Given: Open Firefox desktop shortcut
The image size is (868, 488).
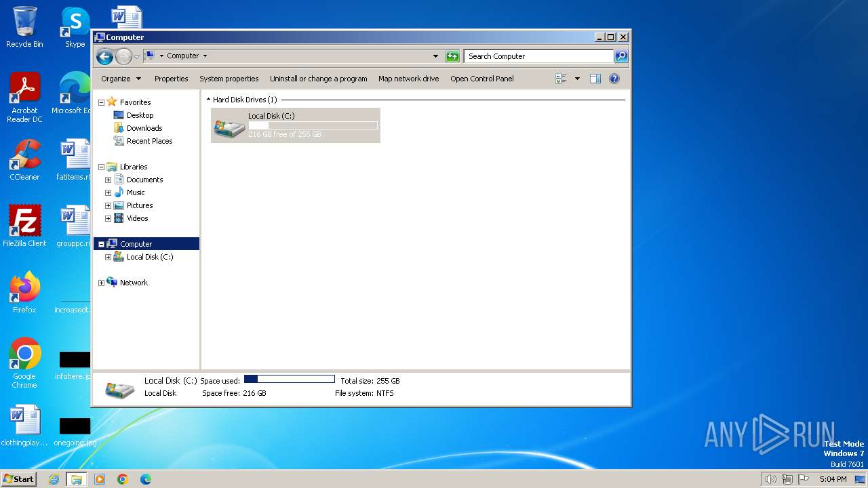Looking at the screenshot, I should [x=24, y=293].
